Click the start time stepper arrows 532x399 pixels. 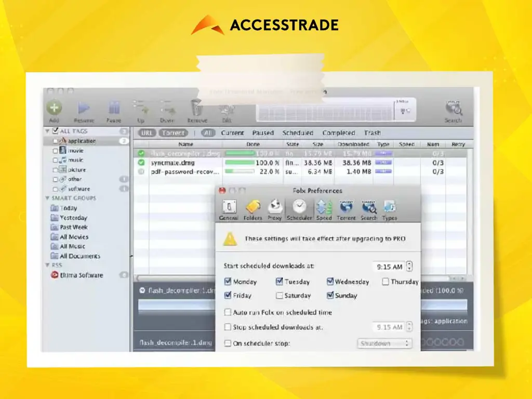(x=409, y=267)
